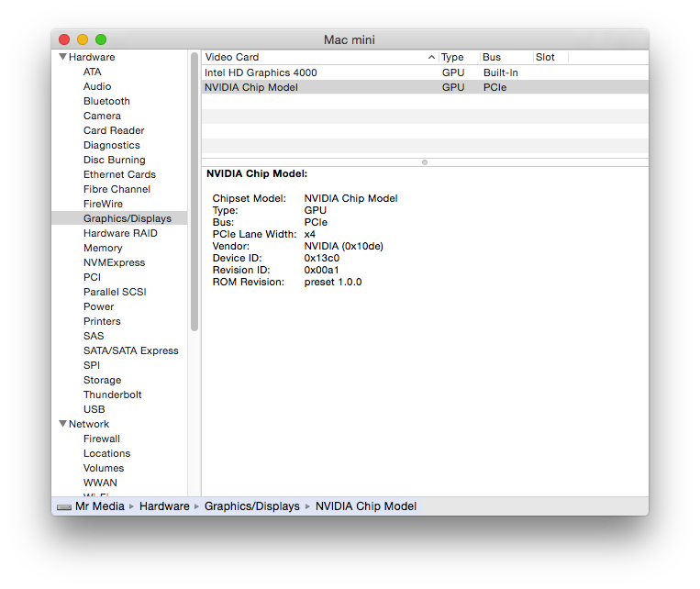
Task: Select SAS in the sidebar
Action: click(x=94, y=336)
